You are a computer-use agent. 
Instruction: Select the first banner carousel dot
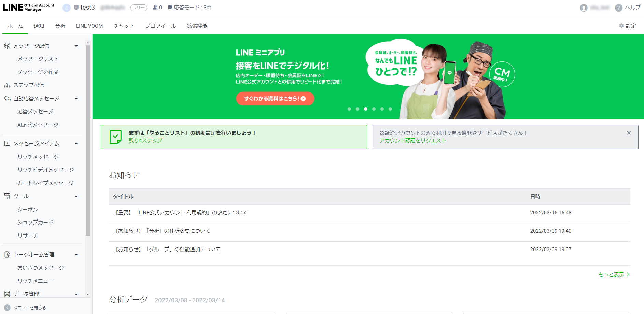tap(349, 109)
